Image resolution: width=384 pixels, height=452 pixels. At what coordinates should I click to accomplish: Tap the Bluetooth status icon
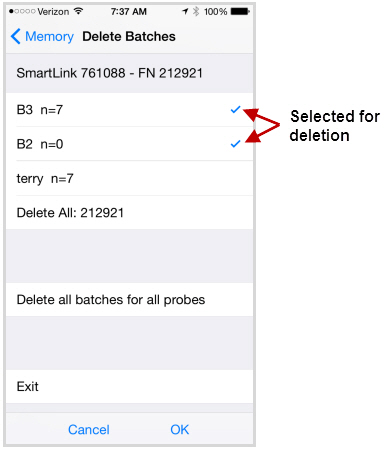click(196, 11)
